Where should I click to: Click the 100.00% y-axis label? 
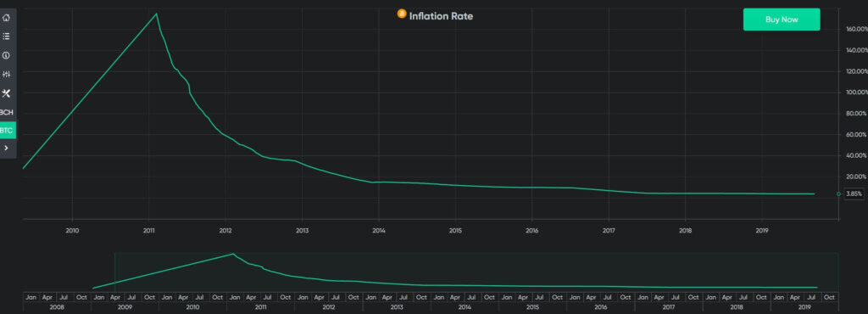(x=857, y=93)
